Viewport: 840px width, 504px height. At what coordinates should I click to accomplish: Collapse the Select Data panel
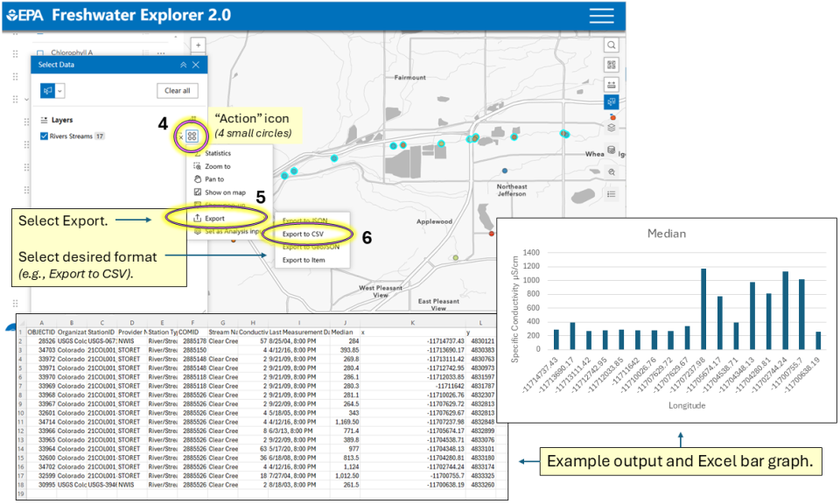[183, 65]
